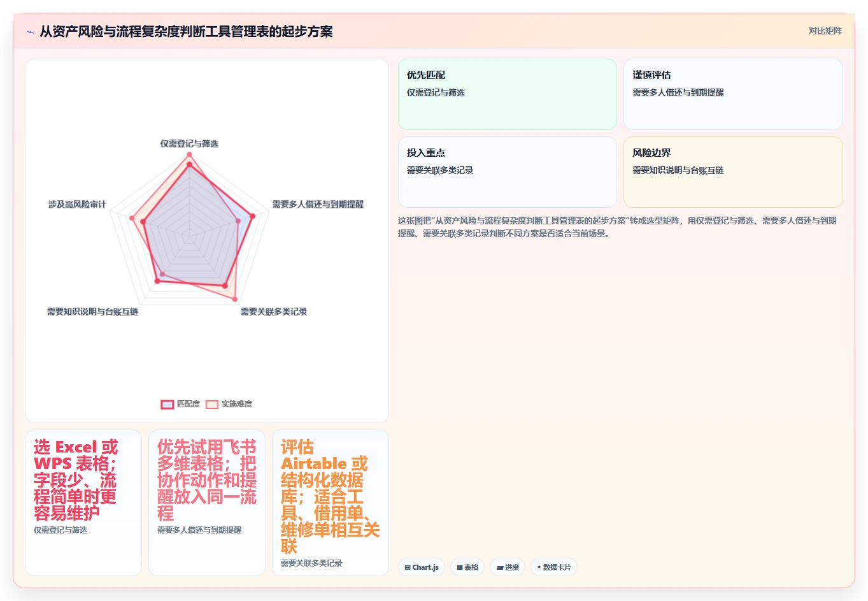
Task: Click 需要多人借还与到期提醒 caption under 飞书 card
Action: tap(199, 530)
